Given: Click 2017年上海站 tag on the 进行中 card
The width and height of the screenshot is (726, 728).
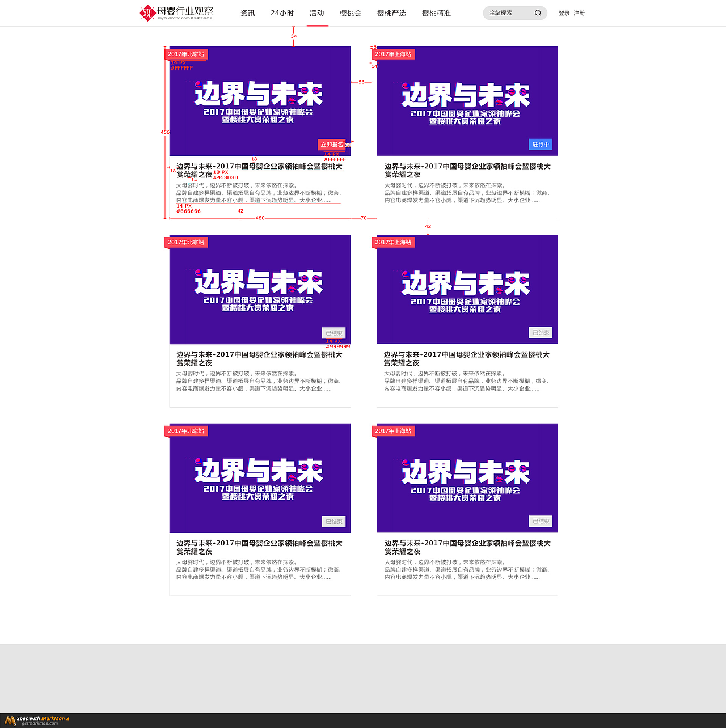Looking at the screenshot, I should (393, 54).
